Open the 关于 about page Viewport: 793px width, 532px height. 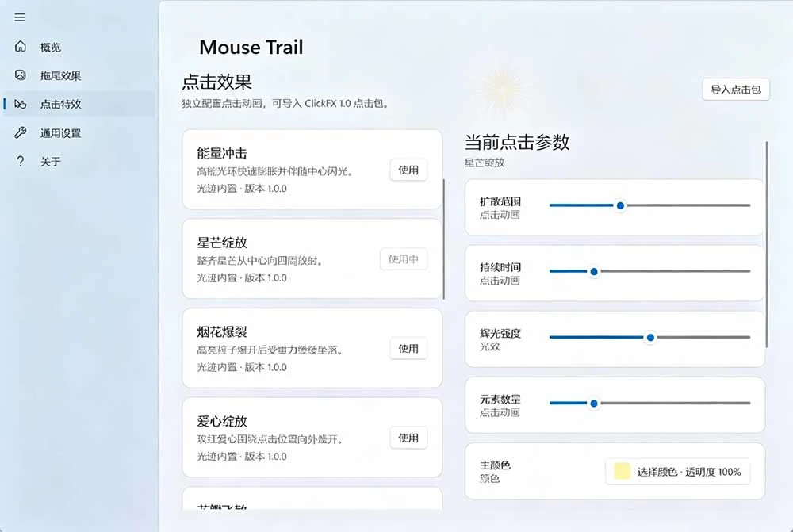tap(79, 162)
